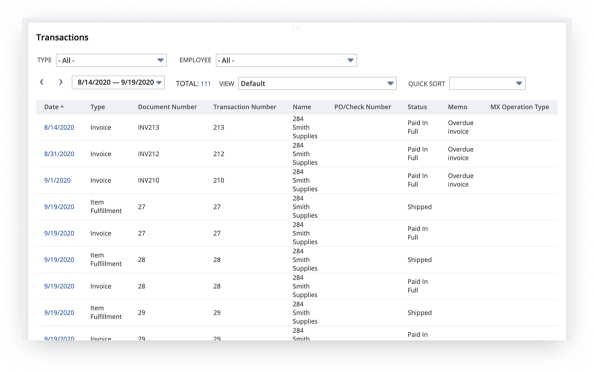
Task: Open 9/19/2020 link for Item Fulfillment 29
Action: (x=59, y=313)
